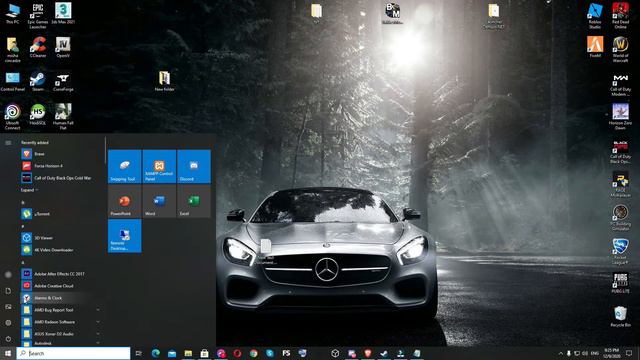Open Microsoft Store from taskbar

click(x=204, y=353)
